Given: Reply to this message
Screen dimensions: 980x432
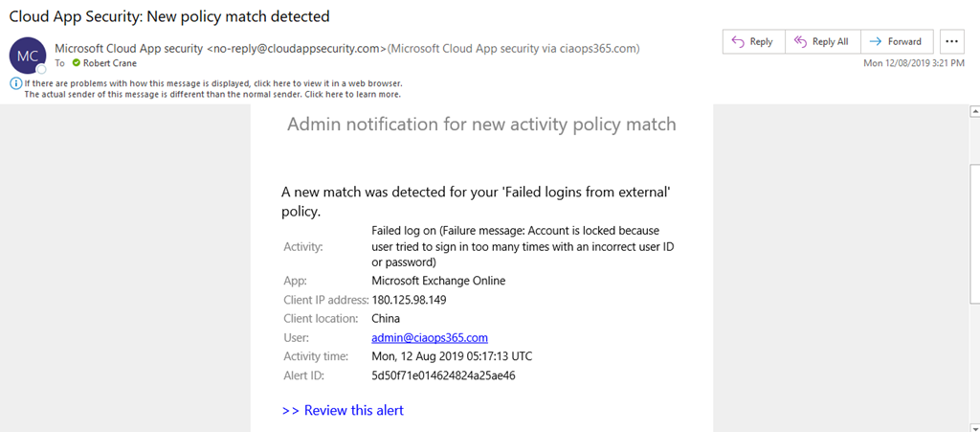Looking at the screenshot, I should pos(752,42).
